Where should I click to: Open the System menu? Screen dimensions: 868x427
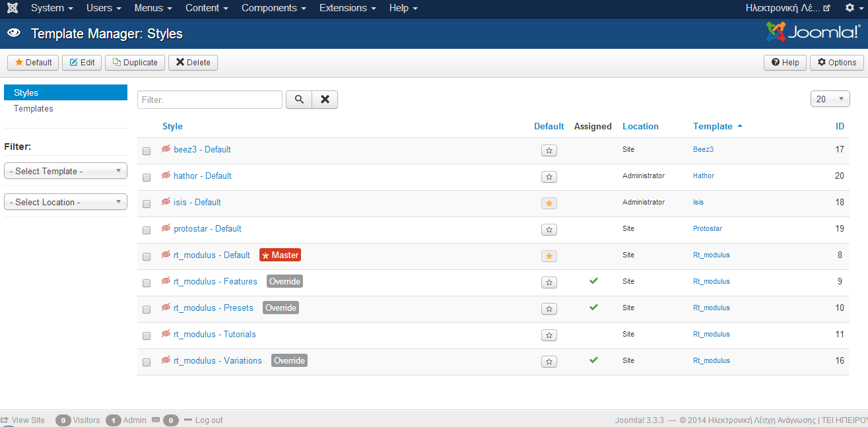tap(51, 8)
